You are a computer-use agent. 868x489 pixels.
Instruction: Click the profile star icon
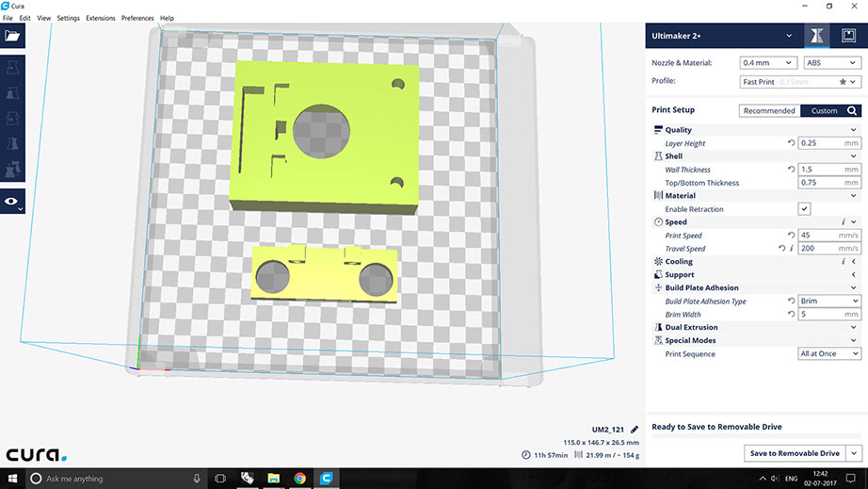pos(843,81)
